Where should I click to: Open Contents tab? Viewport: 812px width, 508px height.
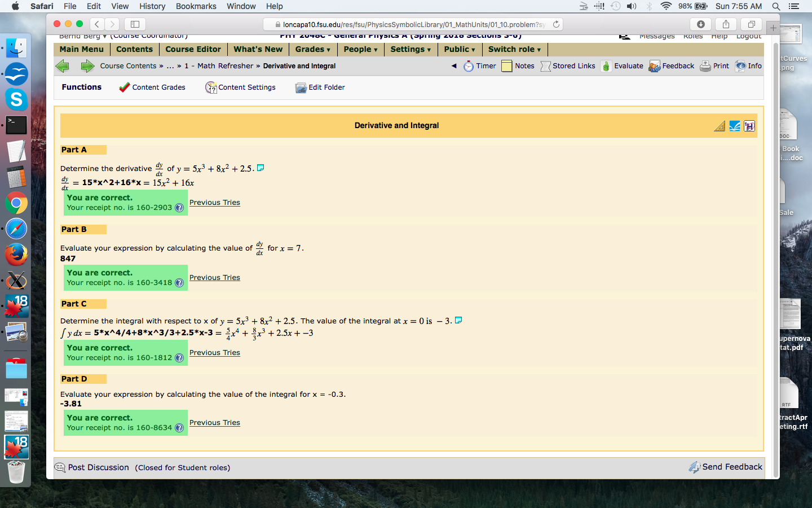134,49
